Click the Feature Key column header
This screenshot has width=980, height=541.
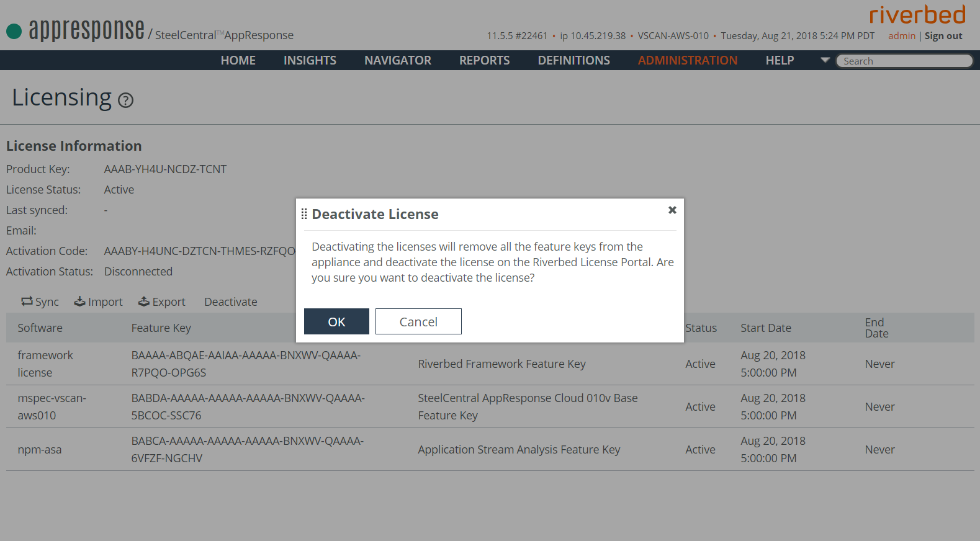tap(161, 328)
